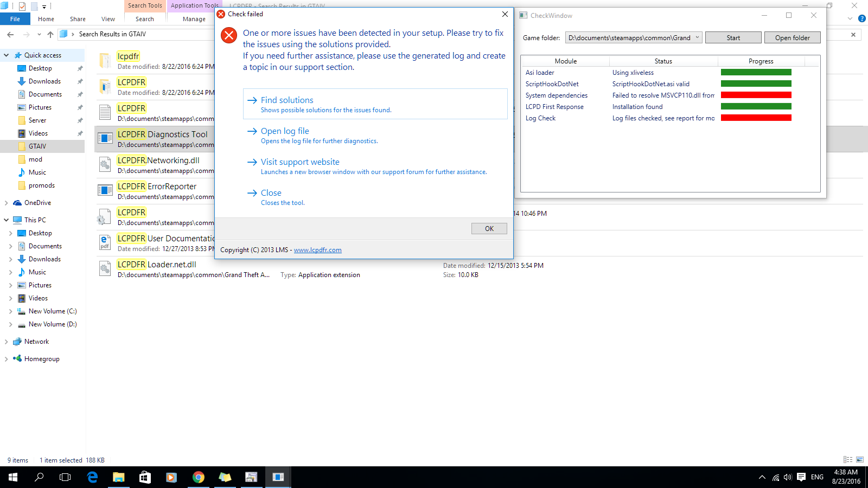The image size is (868, 488).
Task: Click LCPDFR User Documentation pdf icon
Action: point(105,242)
